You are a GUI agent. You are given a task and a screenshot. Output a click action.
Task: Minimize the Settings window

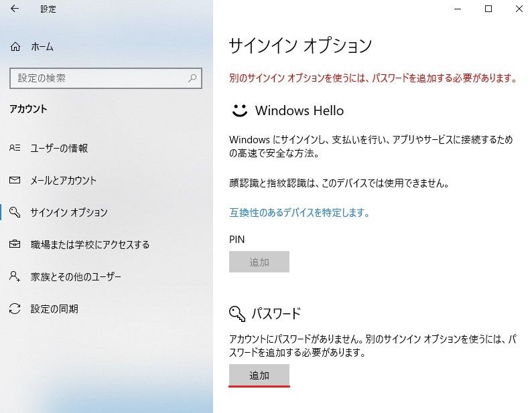[x=458, y=9]
